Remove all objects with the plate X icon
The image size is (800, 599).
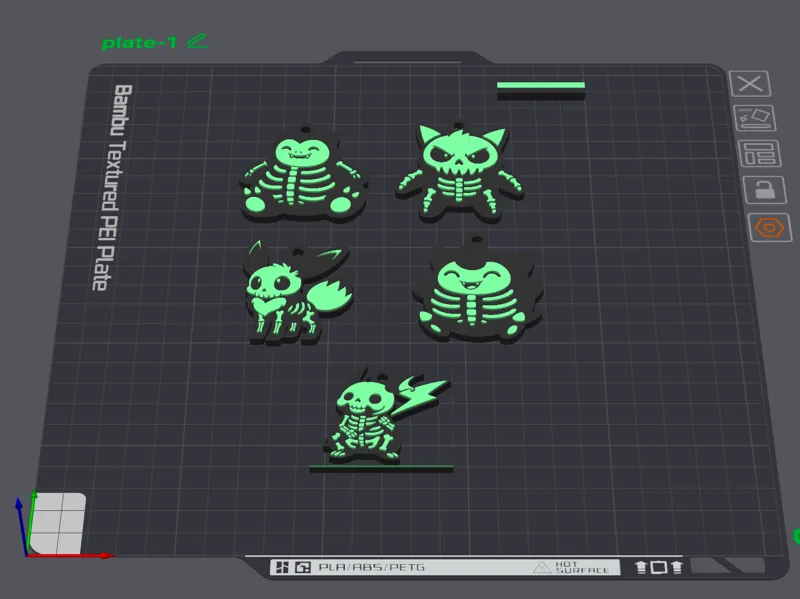pos(749,84)
